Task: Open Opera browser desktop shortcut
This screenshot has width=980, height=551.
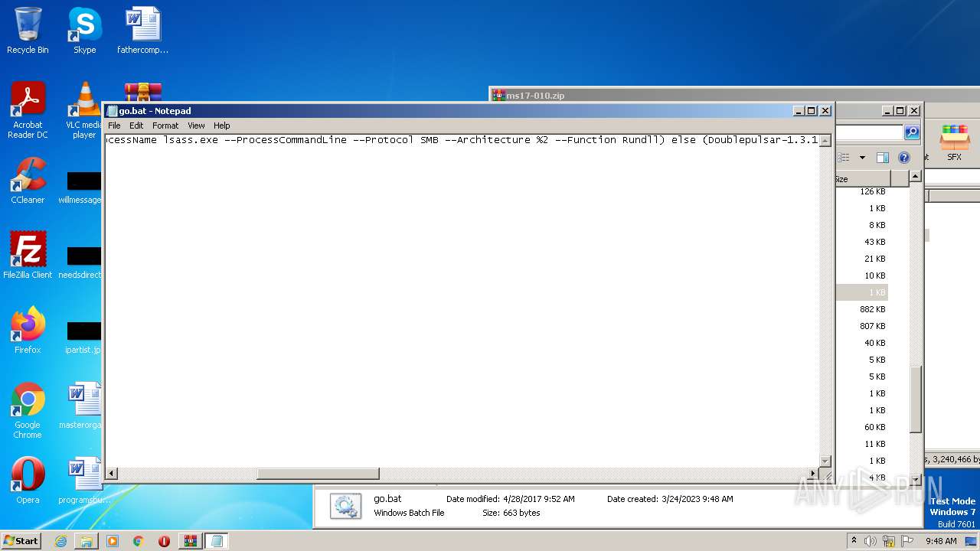Action: [x=28, y=481]
